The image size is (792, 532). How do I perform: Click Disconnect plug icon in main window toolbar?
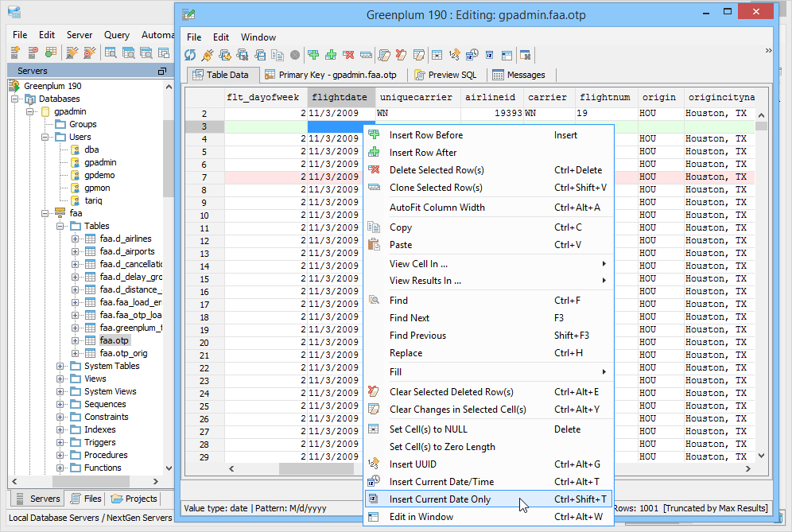click(x=89, y=52)
